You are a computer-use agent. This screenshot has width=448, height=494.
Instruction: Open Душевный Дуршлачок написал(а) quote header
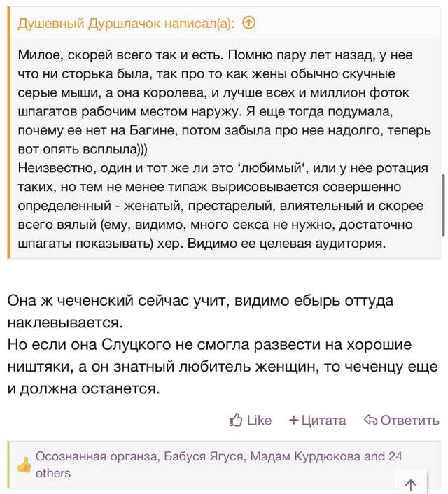click(x=126, y=23)
